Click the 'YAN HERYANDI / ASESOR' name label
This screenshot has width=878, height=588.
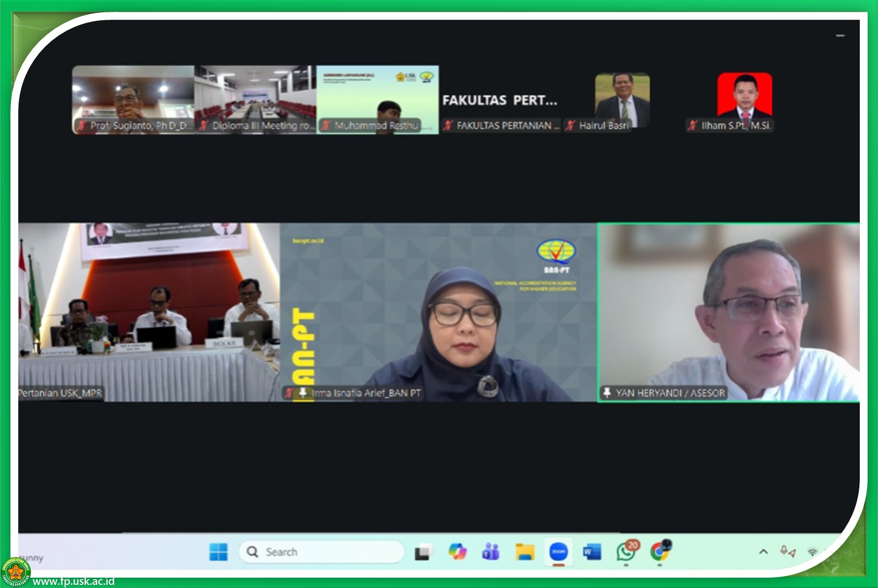670,393
